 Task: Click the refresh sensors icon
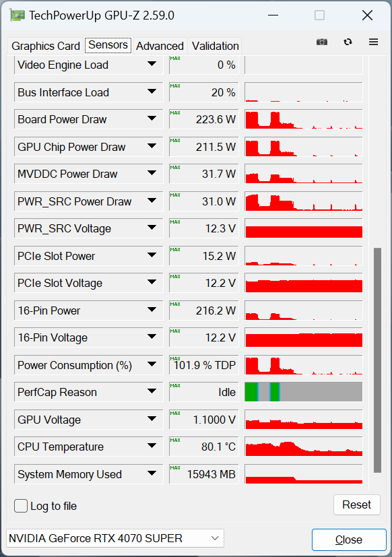348,42
